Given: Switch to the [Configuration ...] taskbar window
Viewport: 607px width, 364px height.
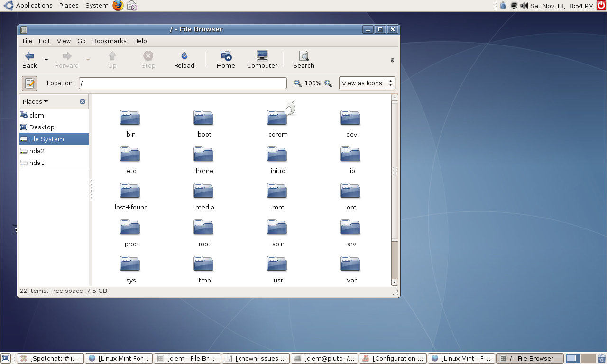Looking at the screenshot, I should click(392, 358).
